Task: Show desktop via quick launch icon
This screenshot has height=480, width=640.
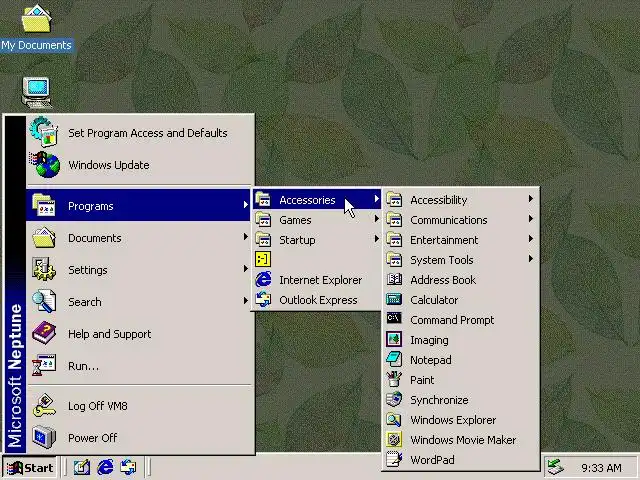Action: point(82,467)
